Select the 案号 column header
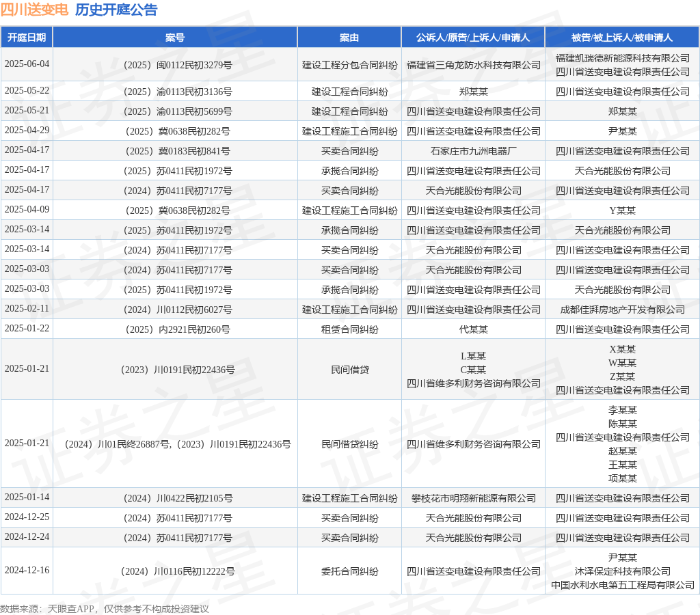Viewport: 700px width, 615px height. point(175,38)
